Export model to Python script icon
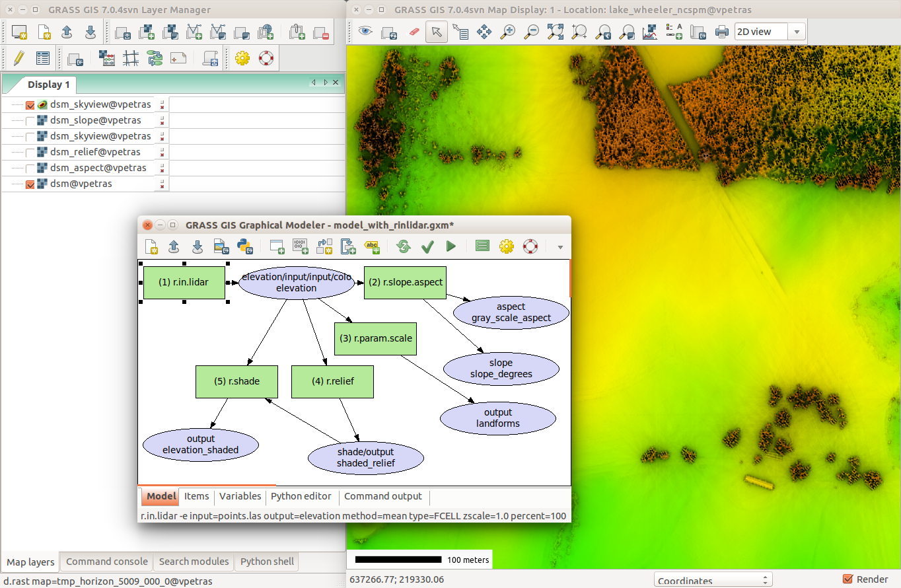 tap(245, 246)
